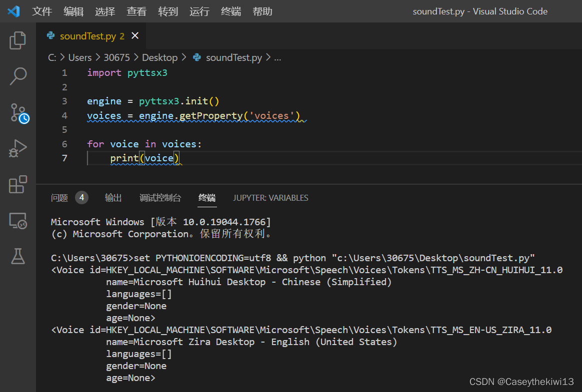
Task: Close the soundTest.py editor tab
Action: (x=135, y=35)
